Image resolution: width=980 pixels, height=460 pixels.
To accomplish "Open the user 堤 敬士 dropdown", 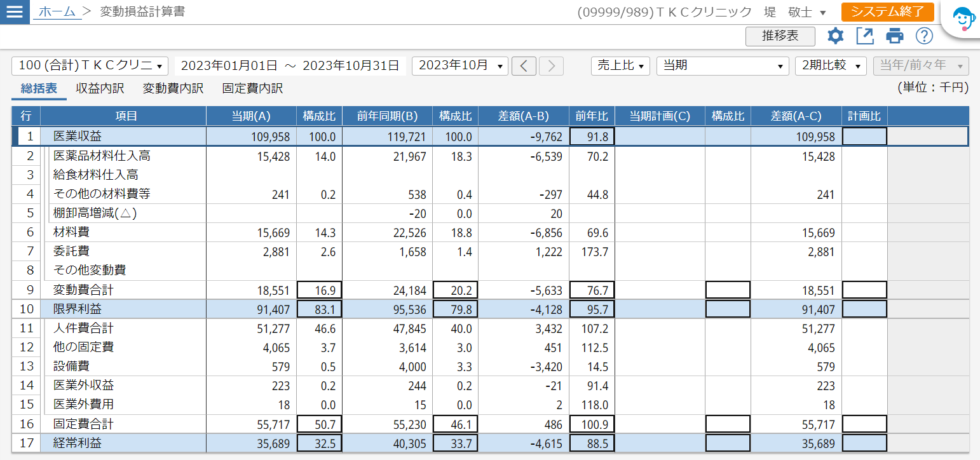I will (794, 12).
